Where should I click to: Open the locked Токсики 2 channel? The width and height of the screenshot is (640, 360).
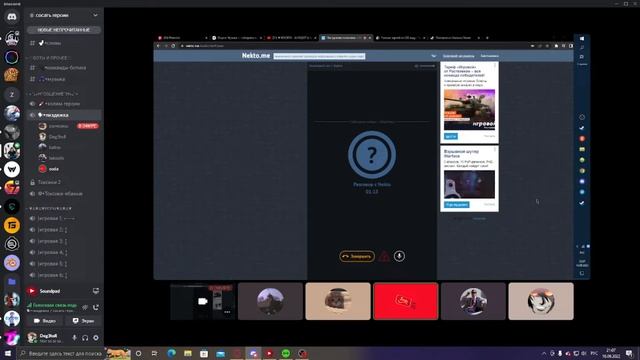pyautogui.click(x=64, y=182)
